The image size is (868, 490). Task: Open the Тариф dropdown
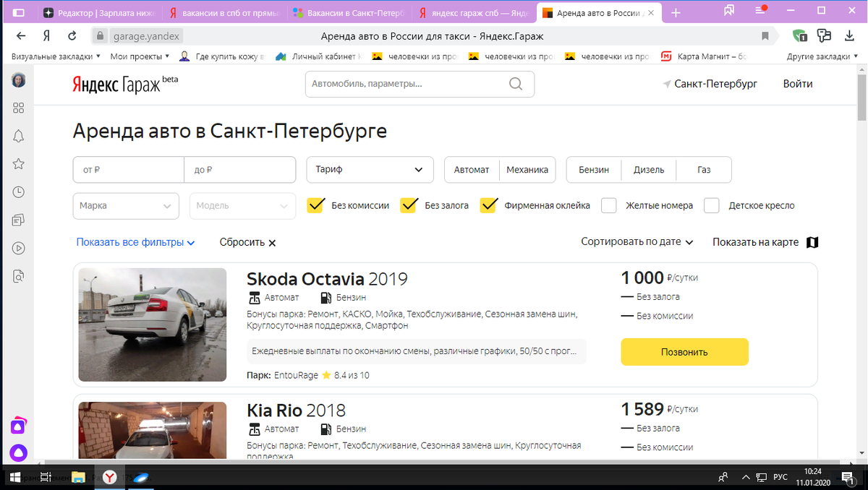369,169
